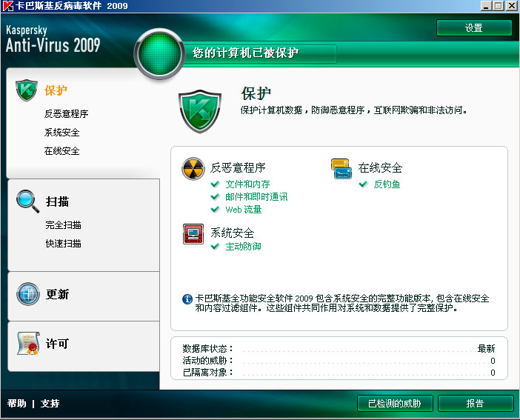Click the credit cards icon for 在线安全
This screenshot has width=520, height=420.
tap(341, 169)
